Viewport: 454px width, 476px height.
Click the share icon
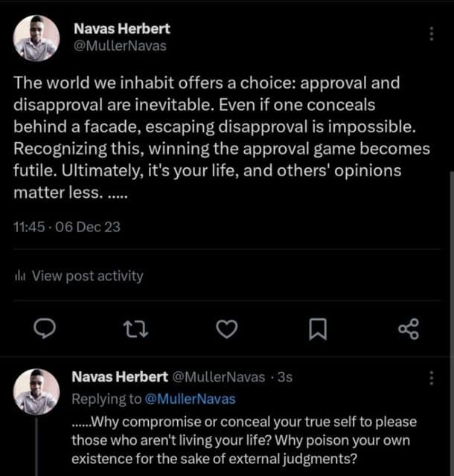(x=409, y=328)
